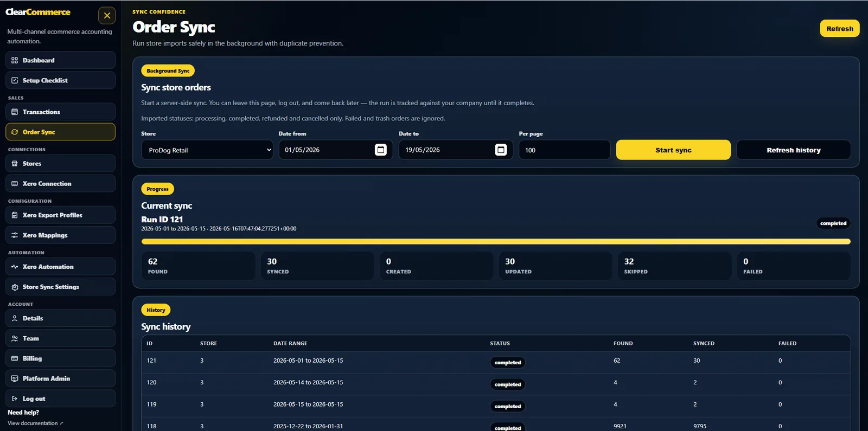The width and height of the screenshot is (868, 431).
Task: Click the Dashboard grid icon
Action: click(x=15, y=60)
